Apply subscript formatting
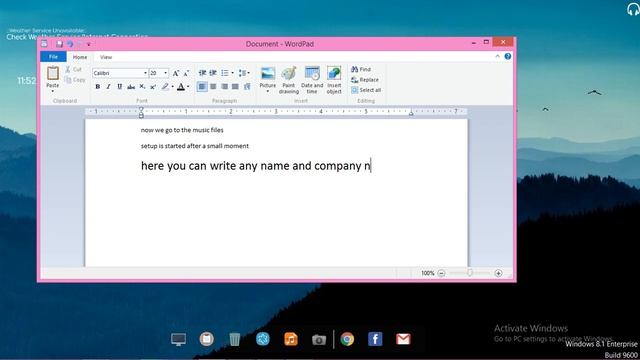640x360 pixels. click(x=142, y=87)
